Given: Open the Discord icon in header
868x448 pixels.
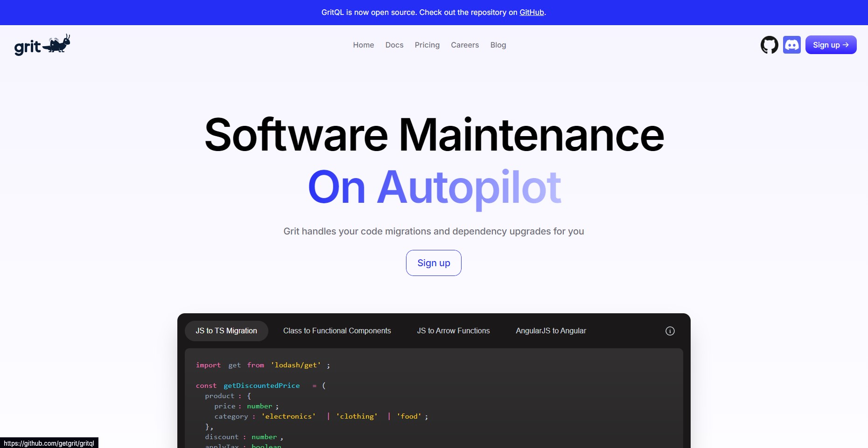Looking at the screenshot, I should pyautogui.click(x=792, y=45).
